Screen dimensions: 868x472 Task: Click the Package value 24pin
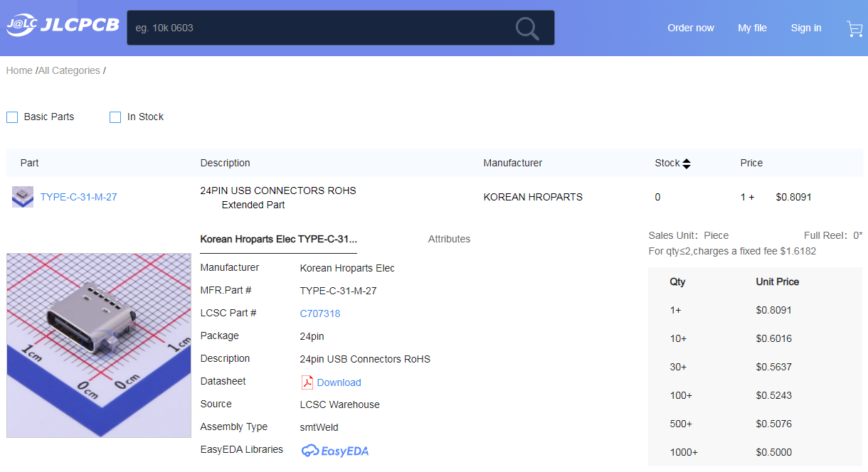(312, 336)
